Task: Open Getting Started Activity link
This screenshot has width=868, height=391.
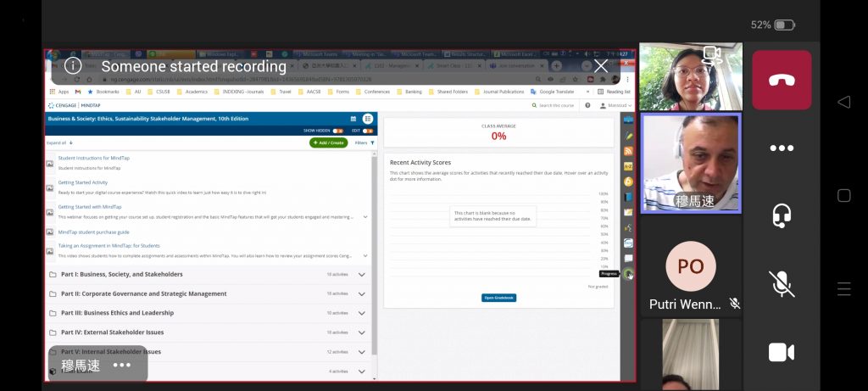Action: tap(83, 182)
